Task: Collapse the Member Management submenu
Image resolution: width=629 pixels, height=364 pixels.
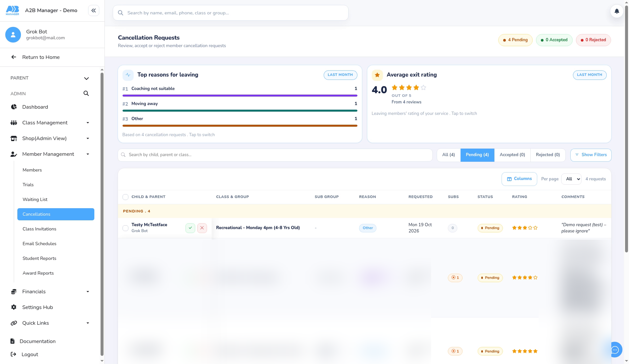Action: [x=88, y=154]
